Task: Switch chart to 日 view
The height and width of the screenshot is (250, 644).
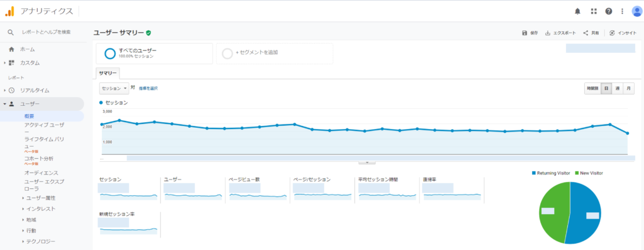Action: 606,88
